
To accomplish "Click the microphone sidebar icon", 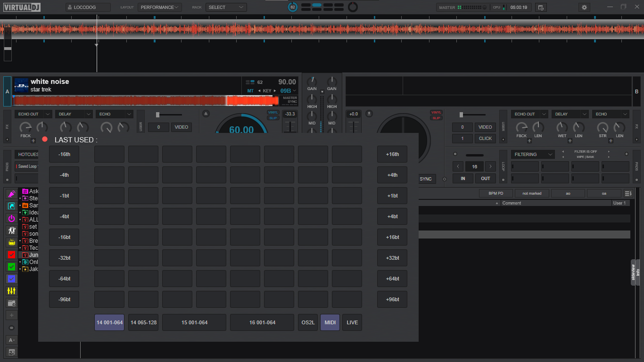I will click(x=11, y=194).
